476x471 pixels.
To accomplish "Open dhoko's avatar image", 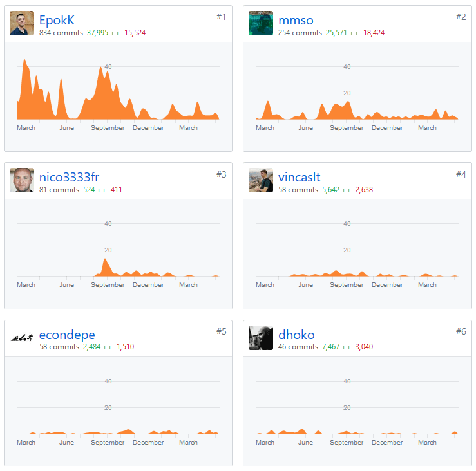I will [261, 338].
